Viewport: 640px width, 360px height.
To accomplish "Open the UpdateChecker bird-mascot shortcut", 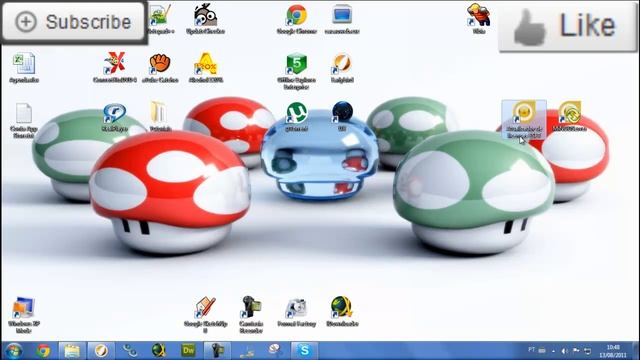I will click(x=205, y=19).
